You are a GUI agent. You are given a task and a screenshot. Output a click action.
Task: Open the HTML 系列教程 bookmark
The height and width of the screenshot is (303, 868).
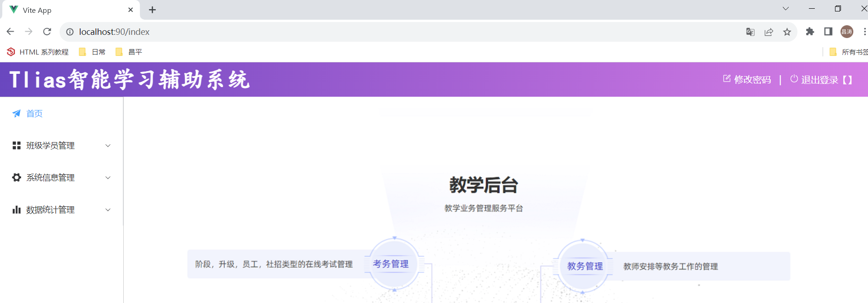(x=38, y=52)
